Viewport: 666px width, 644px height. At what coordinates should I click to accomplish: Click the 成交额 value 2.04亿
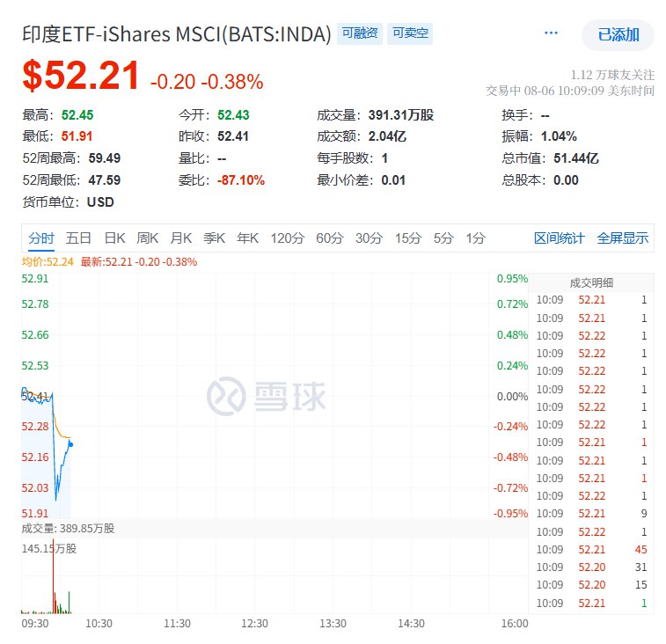pos(387,136)
